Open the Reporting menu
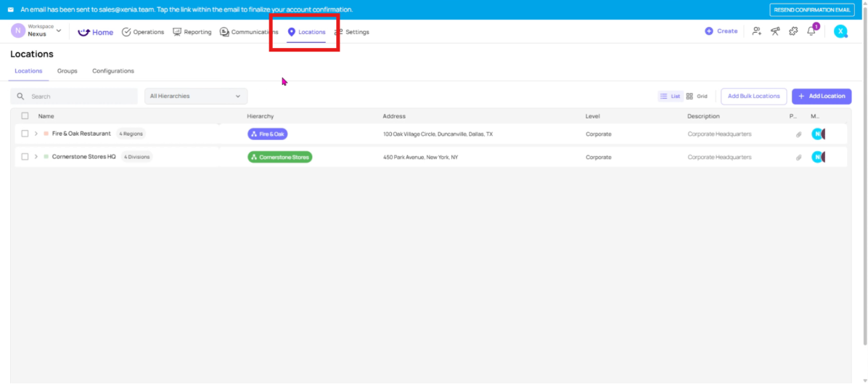The height and width of the screenshot is (387, 868). [x=192, y=32]
